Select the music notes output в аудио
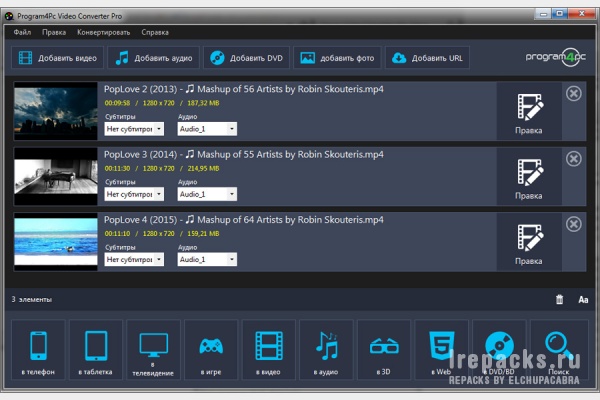Image resolution: width=600 pixels, height=400 pixels. coord(326,349)
